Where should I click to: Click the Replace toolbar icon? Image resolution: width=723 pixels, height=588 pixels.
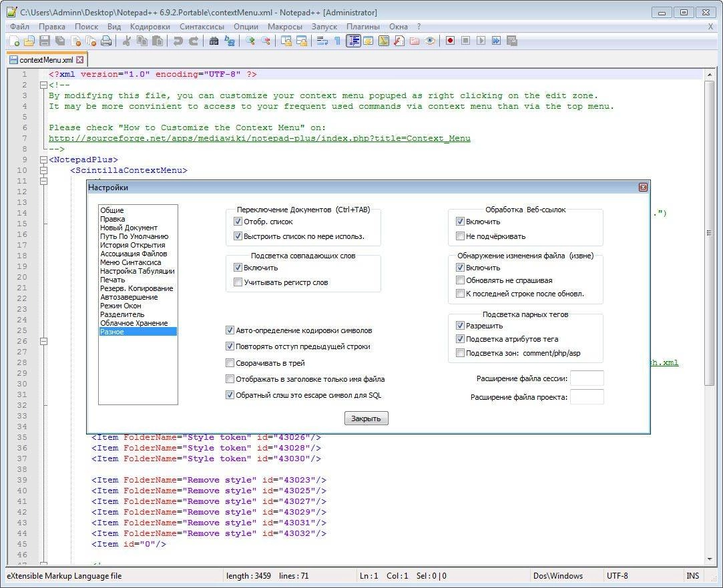tap(229, 41)
